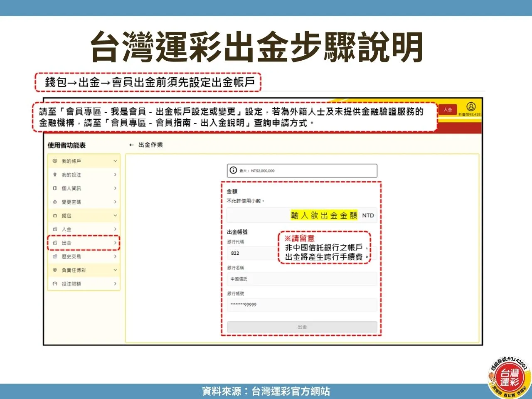
Task: Click the info icon beside 最大 NT$2,000,000
Action: click(233, 170)
